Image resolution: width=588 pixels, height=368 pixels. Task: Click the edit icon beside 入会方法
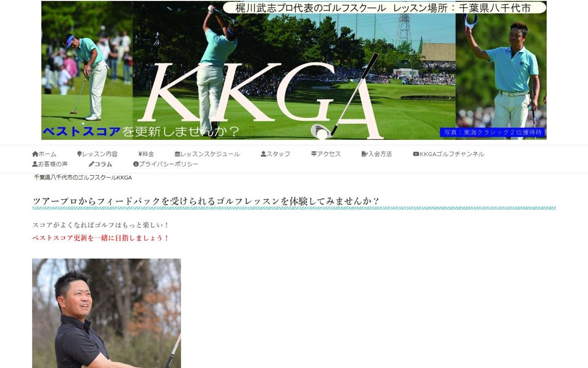[365, 154]
